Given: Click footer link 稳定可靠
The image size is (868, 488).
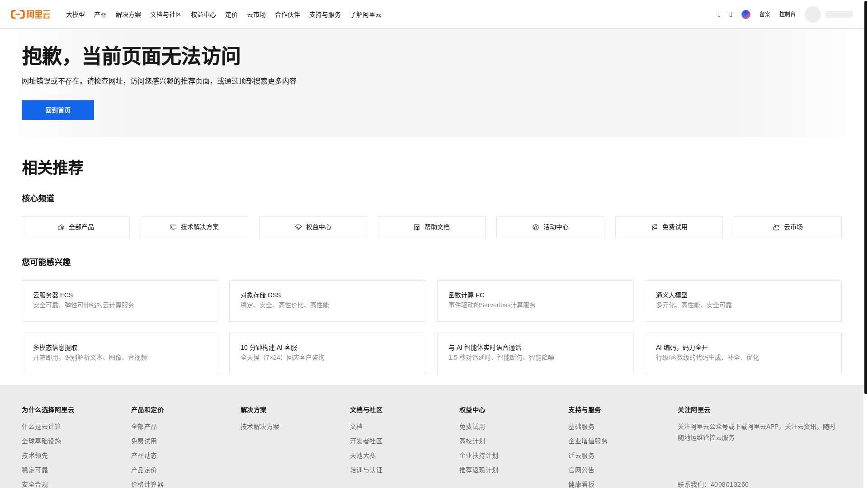Looking at the screenshot, I should pos(35,470).
